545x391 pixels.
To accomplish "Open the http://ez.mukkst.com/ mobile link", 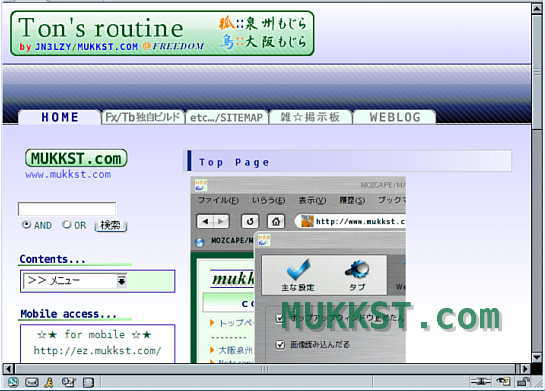I will pyautogui.click(x=97, y=351).
